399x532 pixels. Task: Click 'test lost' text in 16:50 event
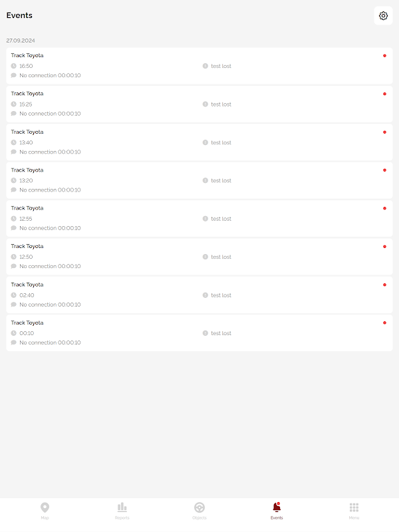click(x=221, y=66)
